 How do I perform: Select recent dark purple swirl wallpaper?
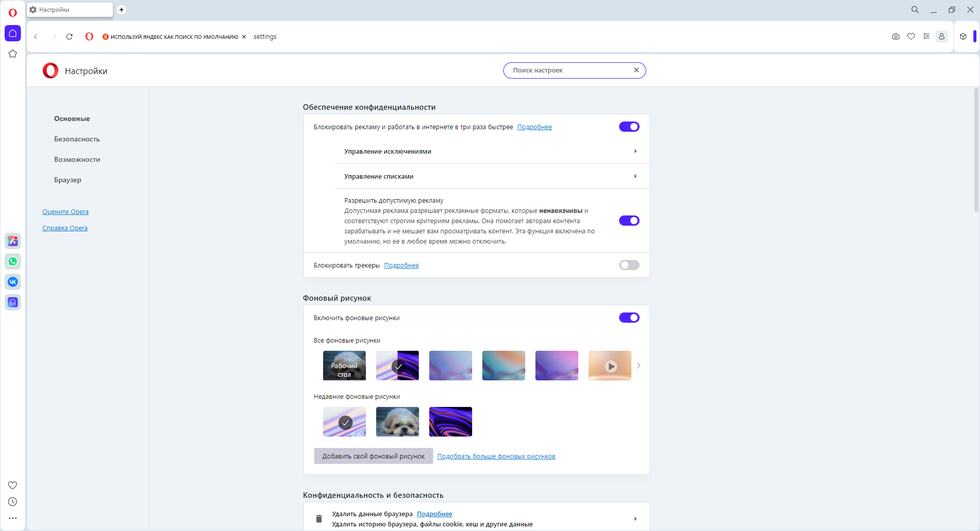point(451,422)
